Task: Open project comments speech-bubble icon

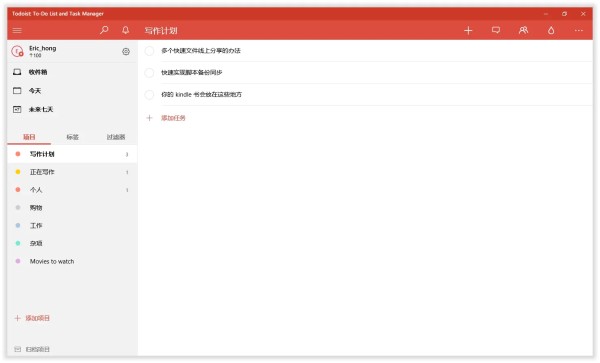Action: [x=496, y=30]
